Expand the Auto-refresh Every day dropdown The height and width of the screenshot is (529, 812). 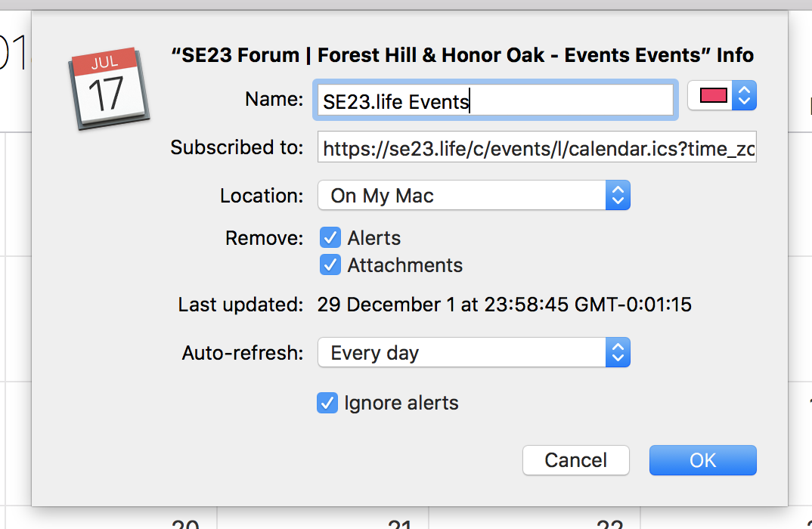tap(473, 353)
